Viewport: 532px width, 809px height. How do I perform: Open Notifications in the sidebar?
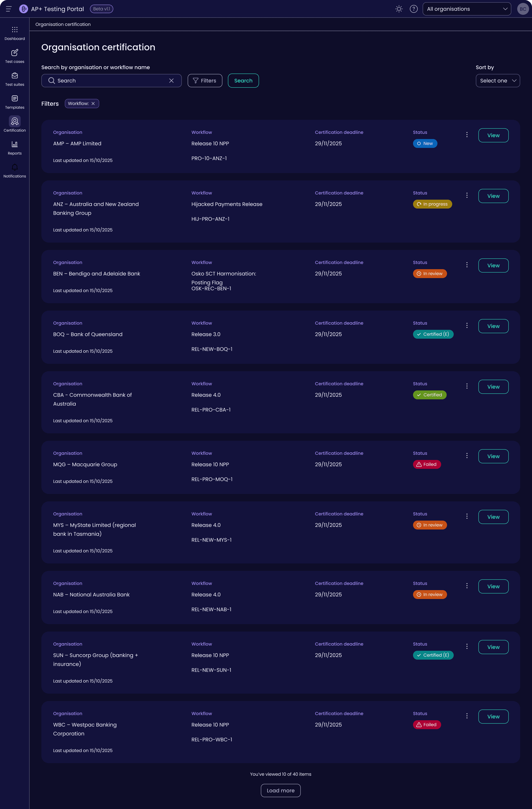15,171
